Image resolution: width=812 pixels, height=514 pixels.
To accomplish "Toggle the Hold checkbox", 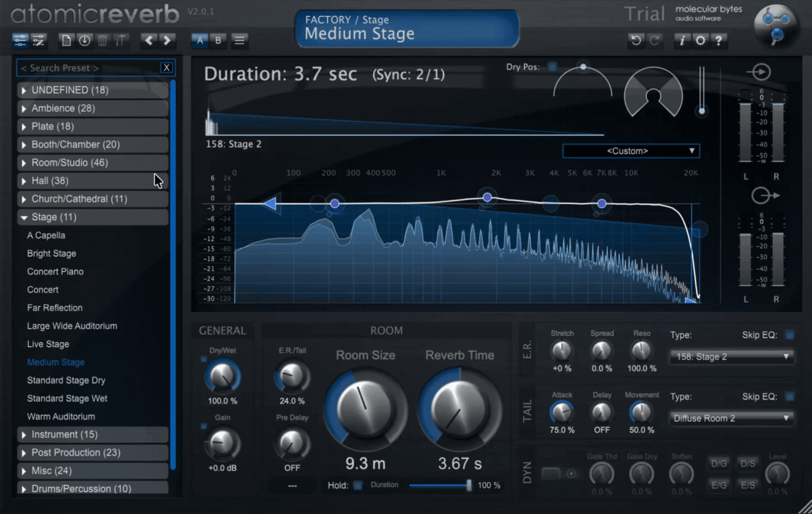I will (x=358, y=485).
